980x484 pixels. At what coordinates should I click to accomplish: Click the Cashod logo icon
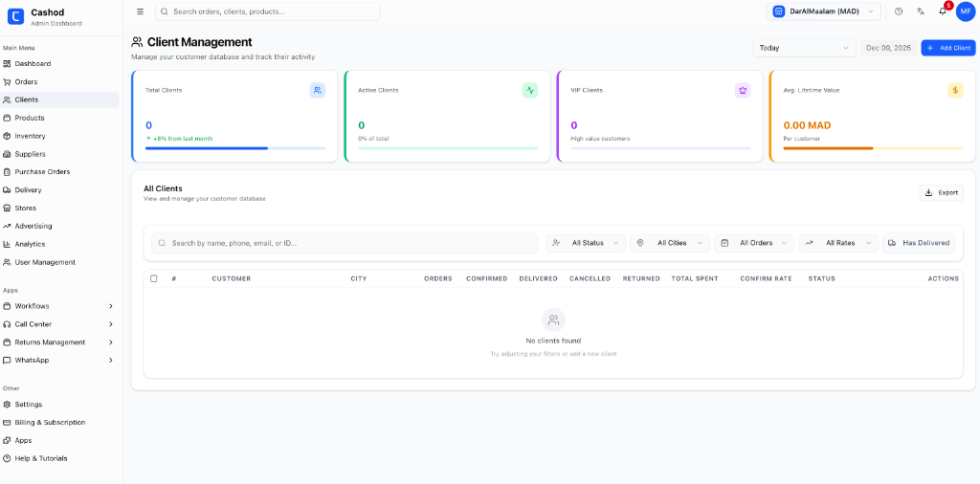tap(15, 16)
